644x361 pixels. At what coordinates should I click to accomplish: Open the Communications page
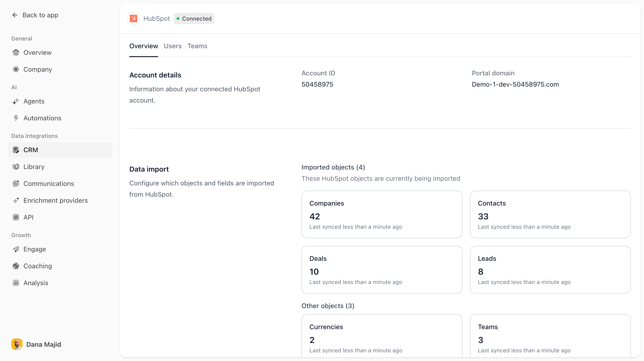coord(60,184)
